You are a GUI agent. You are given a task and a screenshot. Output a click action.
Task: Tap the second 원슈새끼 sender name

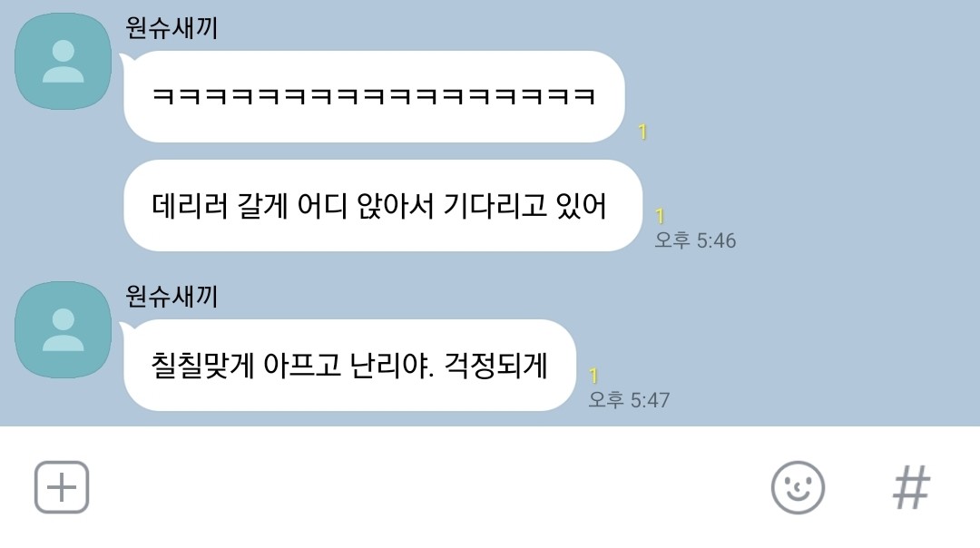pos(171,296)
